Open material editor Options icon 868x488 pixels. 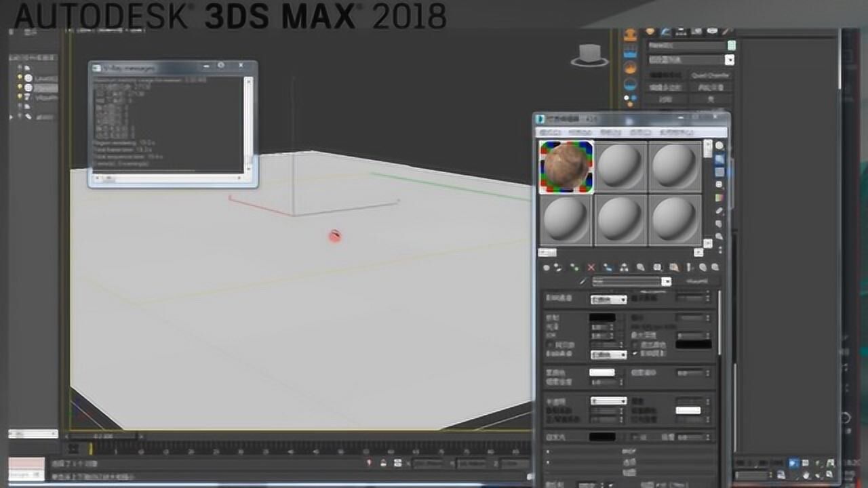[x=719, y=224]
